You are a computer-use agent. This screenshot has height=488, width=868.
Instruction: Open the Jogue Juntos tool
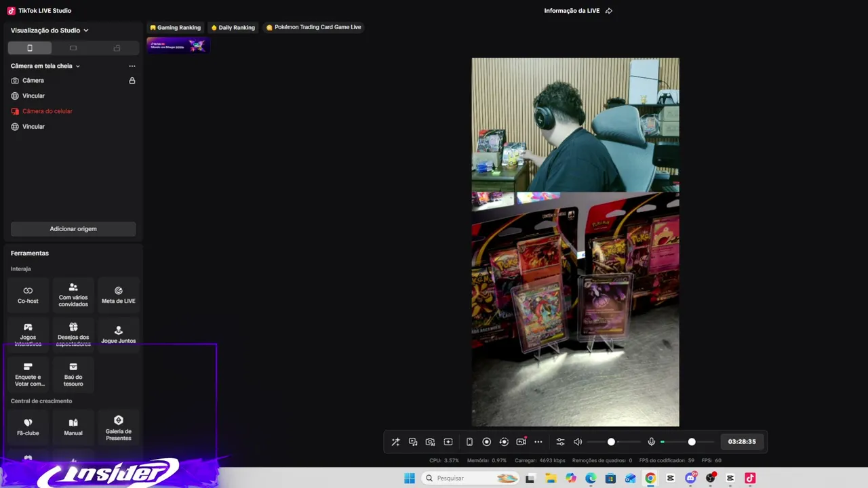coord(119,334)
